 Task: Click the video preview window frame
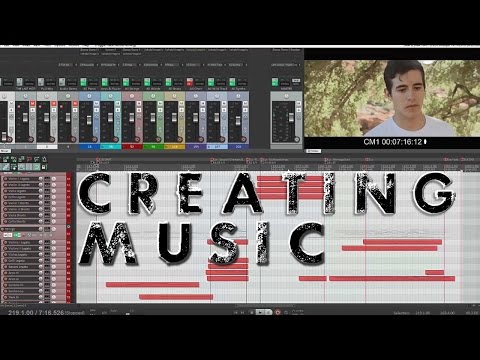click(x=392, y=98)
